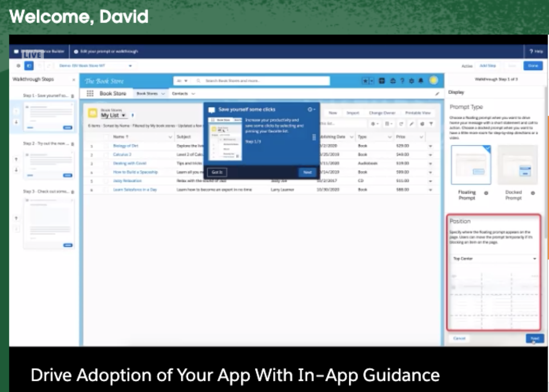
Task: Click the Done button
Action: pos(533,66)
